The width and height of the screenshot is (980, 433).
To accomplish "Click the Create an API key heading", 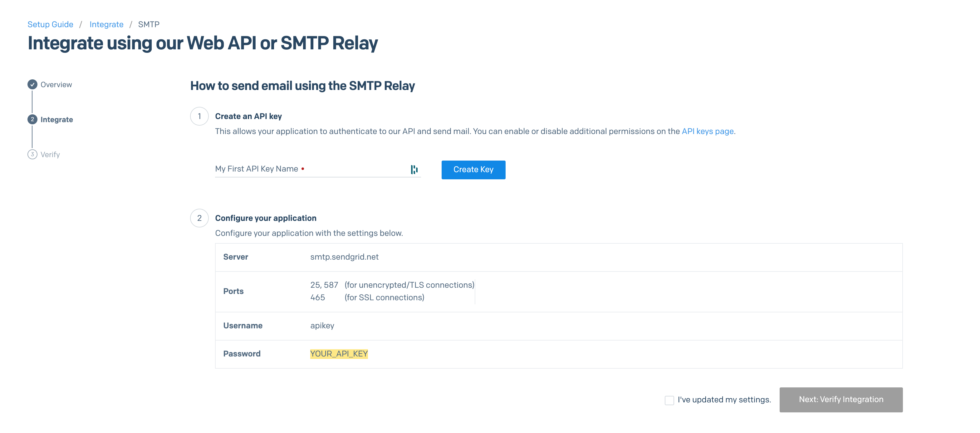I will point(248,117).
